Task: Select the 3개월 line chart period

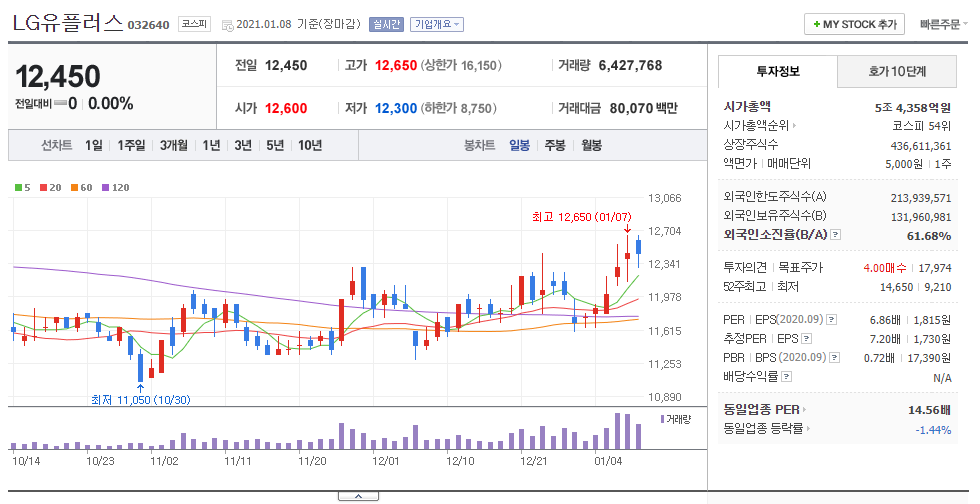Action: (x=174, y=145)
